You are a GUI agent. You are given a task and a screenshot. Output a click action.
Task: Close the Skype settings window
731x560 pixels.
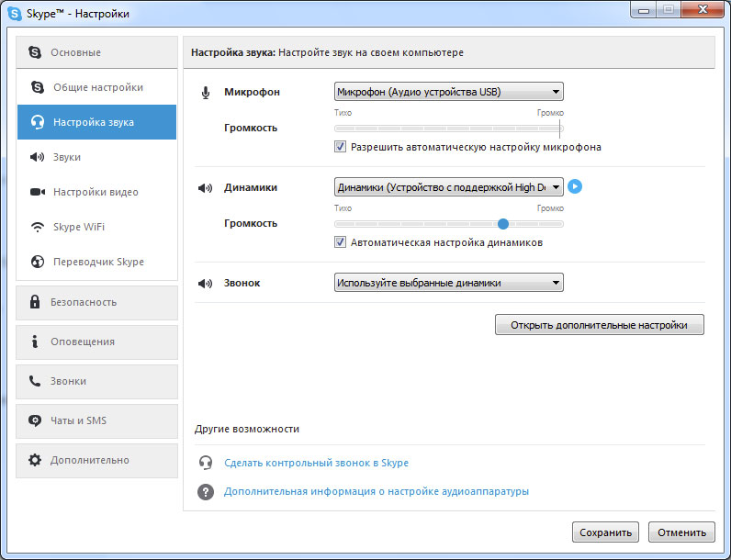(703, 10)
